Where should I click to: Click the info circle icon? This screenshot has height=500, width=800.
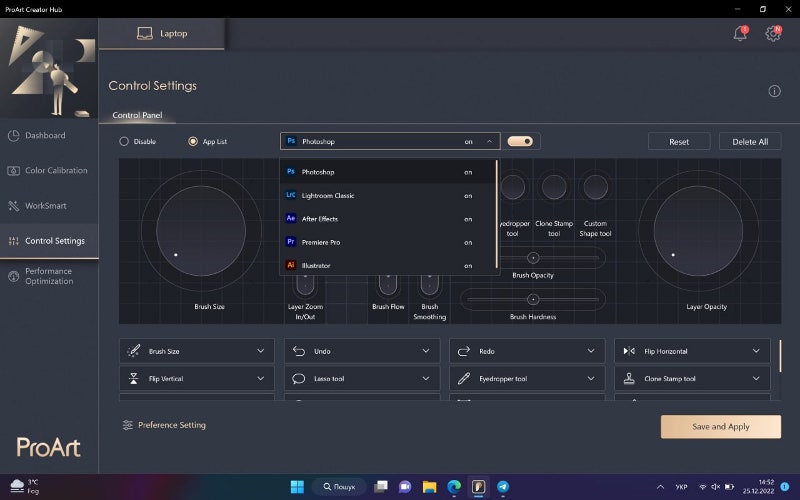[x=774, y=91]
